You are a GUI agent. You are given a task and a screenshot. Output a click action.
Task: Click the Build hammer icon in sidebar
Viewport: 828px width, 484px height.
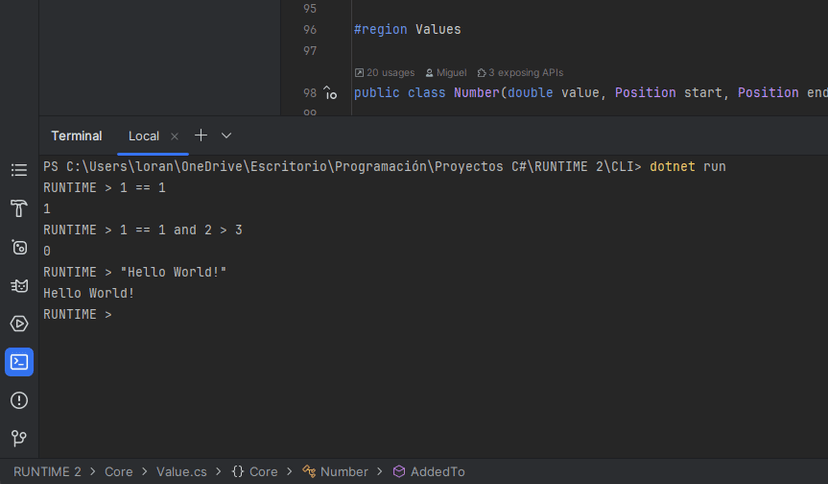click(x=19, y=209)
